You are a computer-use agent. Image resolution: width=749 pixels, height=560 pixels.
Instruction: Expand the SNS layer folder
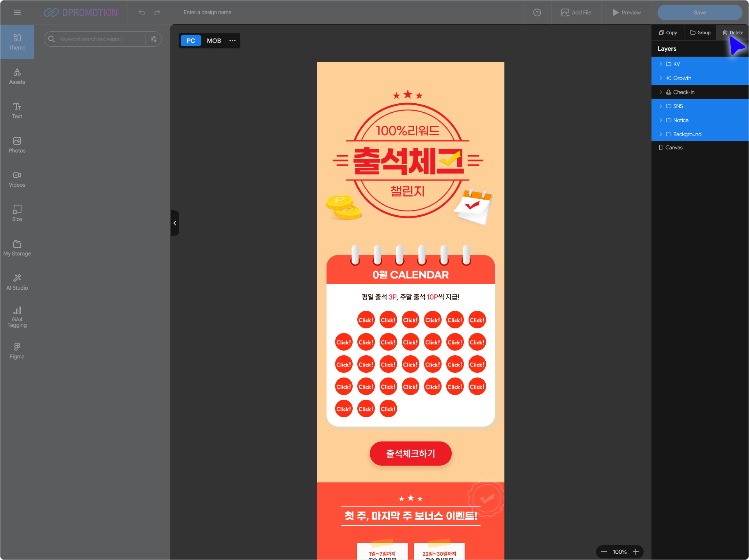coord(660,106)
